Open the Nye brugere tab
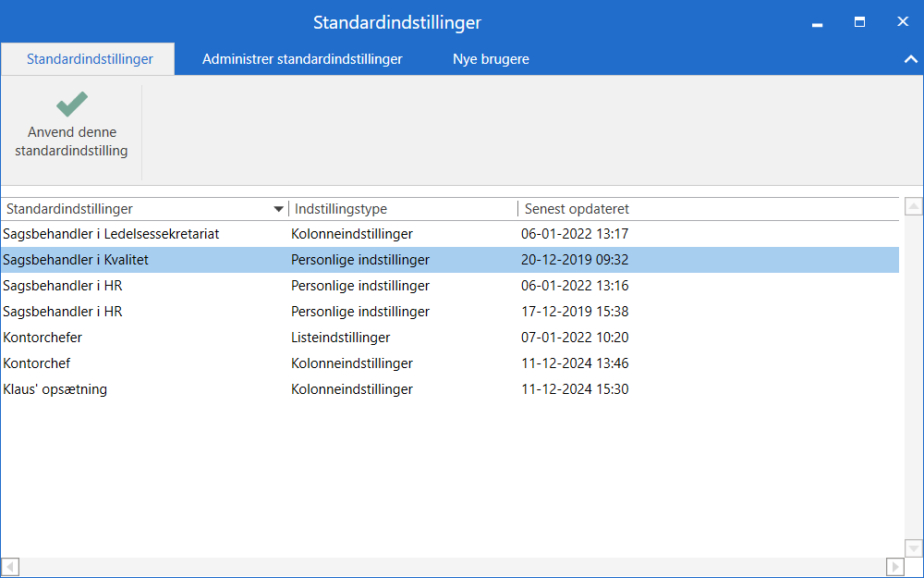 coord(491,59)
